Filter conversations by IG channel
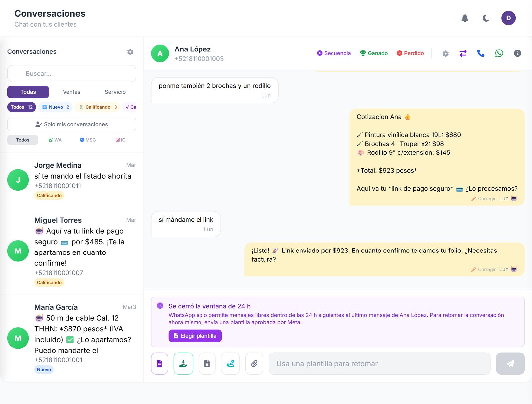532x404 pixels. tap(120, 140)
